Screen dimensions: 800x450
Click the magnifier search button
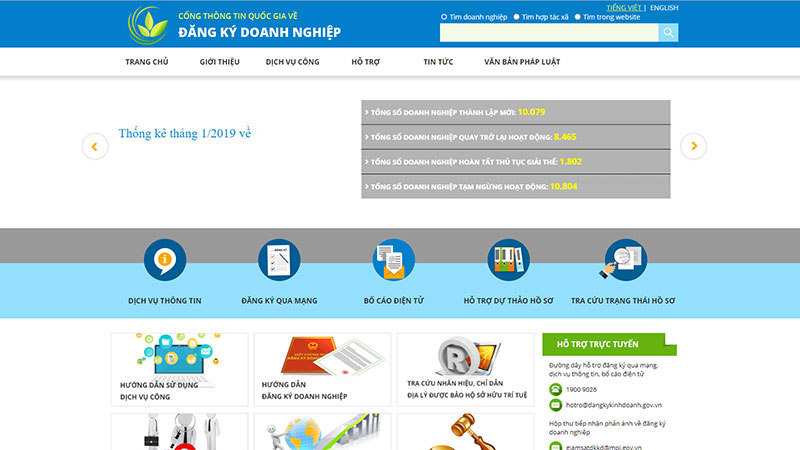click(668, 33)
